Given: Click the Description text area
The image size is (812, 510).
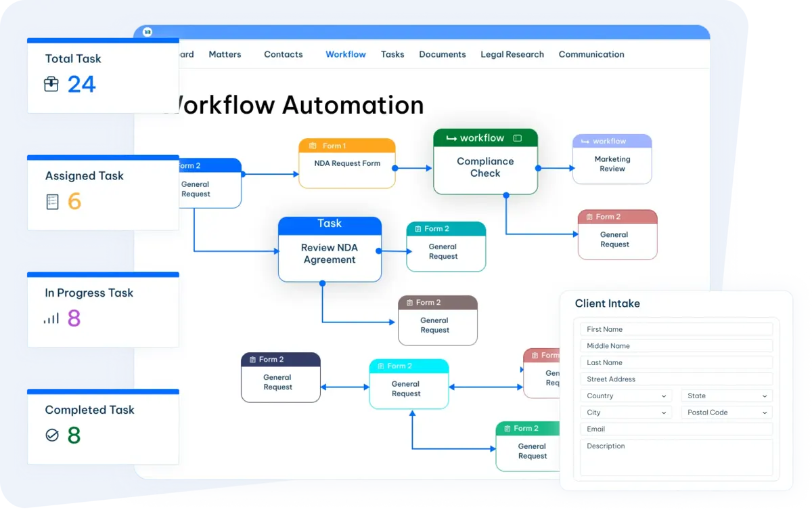Looking at the screenshot, I should (x=677, y=457).
